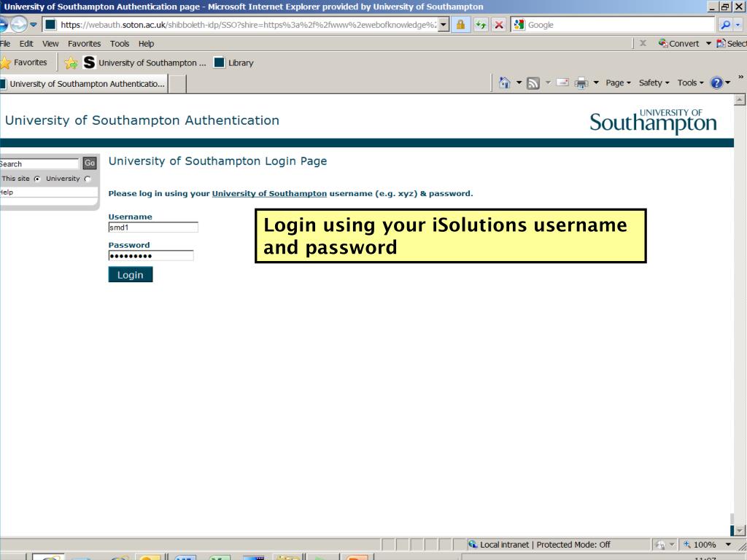The width and height of the screenshot is (747, 560).
Task: Expand the address bar URL dropdown arrow
Action: coord(443,25)
